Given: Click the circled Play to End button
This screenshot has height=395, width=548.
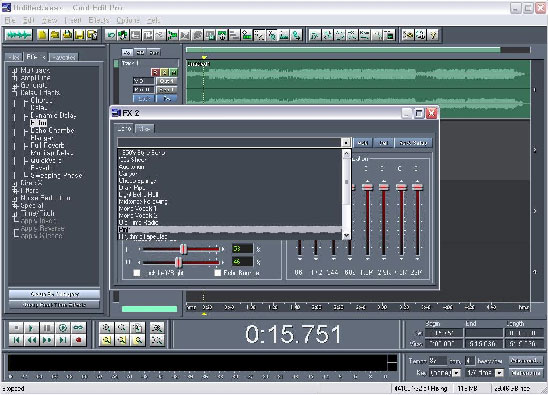Looking at the screenshot, I should tap(63, 328).
